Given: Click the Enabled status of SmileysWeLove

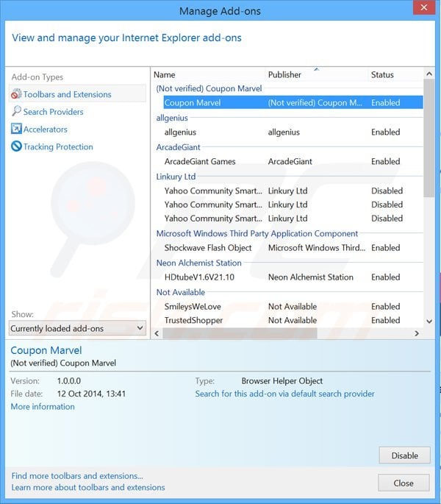Looking at the screenshot, I should point(385,306).
